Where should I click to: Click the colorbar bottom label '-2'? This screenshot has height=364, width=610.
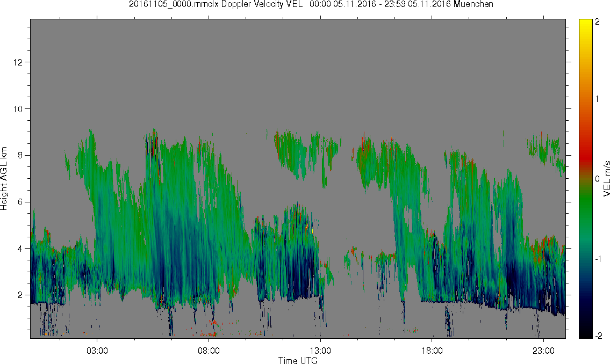click(x=598, y=336)
